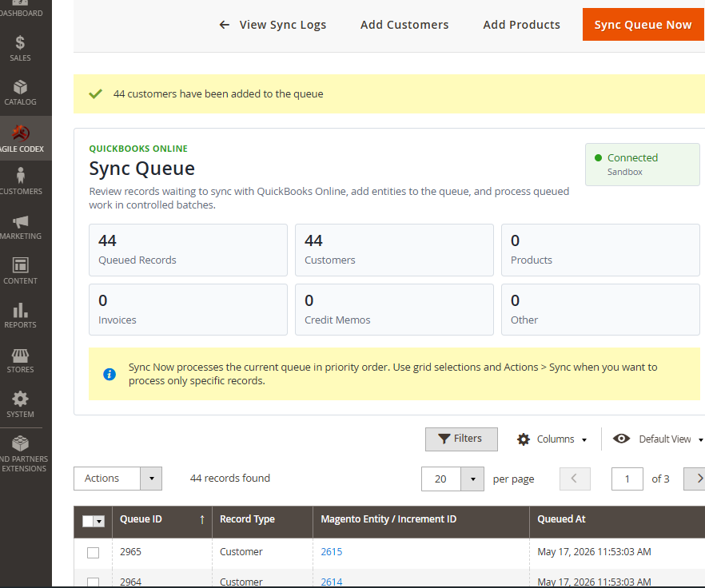Click the Customers stat card
705x588 pixels.
(394, 250)
